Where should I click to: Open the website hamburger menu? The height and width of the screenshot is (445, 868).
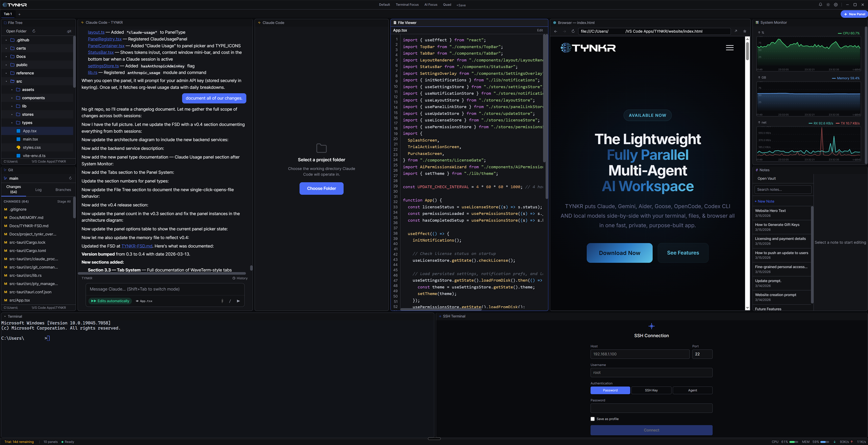pyautogui.click(x=729, y=48)
